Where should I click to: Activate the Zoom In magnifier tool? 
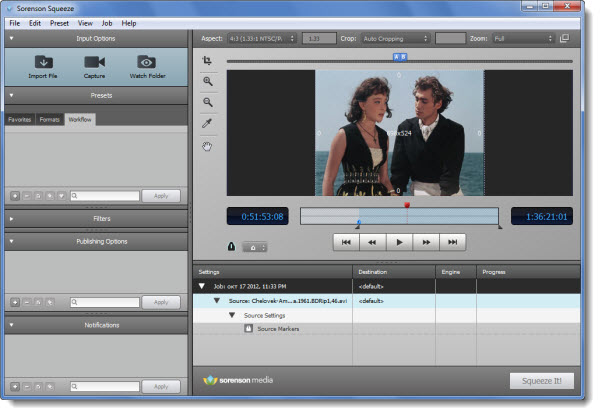[x=206, y=81]
